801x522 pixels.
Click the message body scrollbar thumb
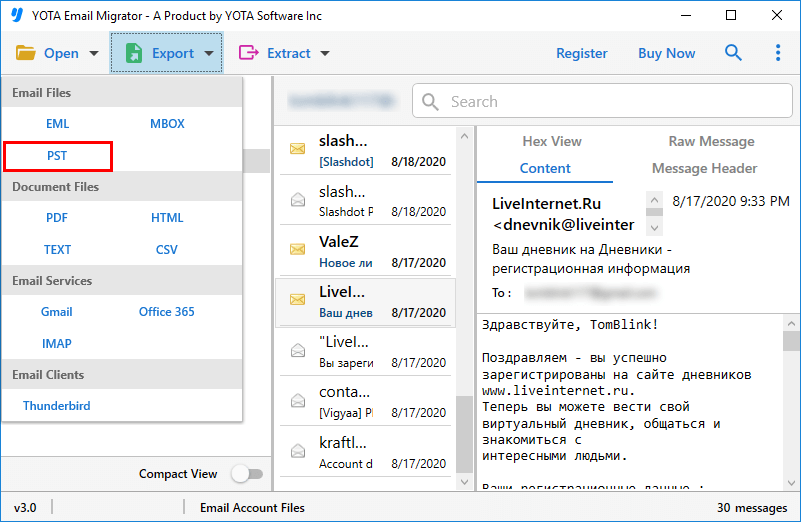point(791,341)
